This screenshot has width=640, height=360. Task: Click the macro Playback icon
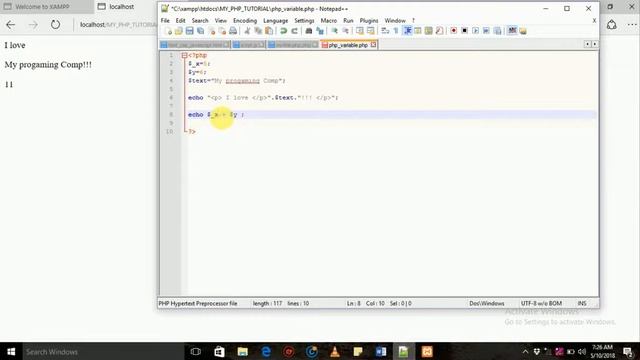[476, 31]
